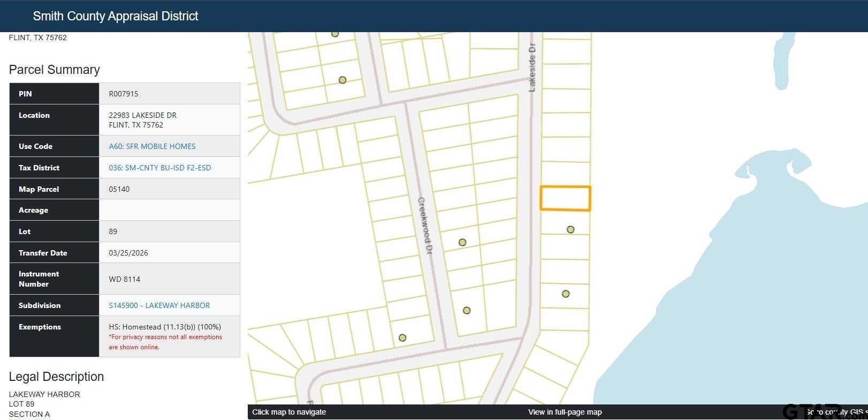Open the S145900 - LAKEWAY HARBOR subdivision link
Screen dimensions: 868x420
159,305
